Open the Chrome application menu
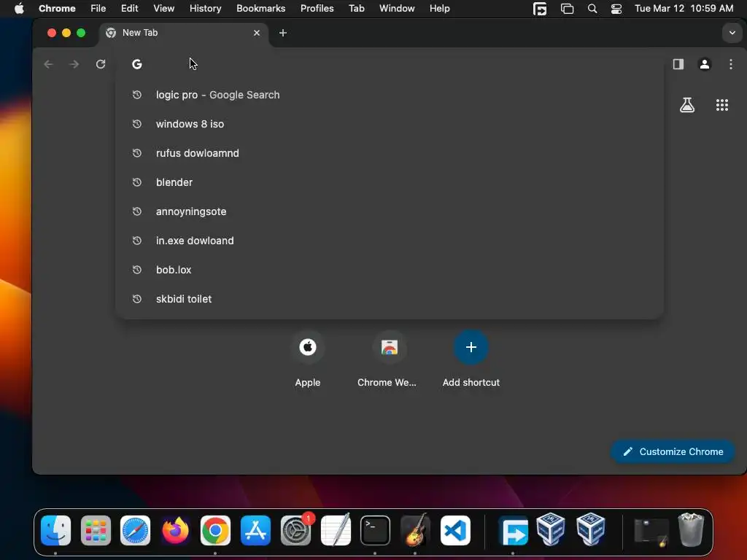This screenshot has height=560, width=747. click(57, 9)
